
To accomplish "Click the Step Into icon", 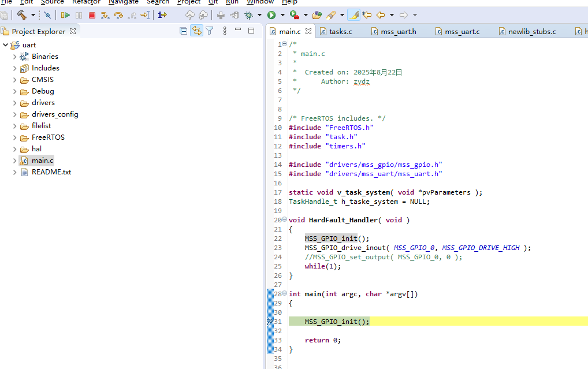I will tap(105, 15).
